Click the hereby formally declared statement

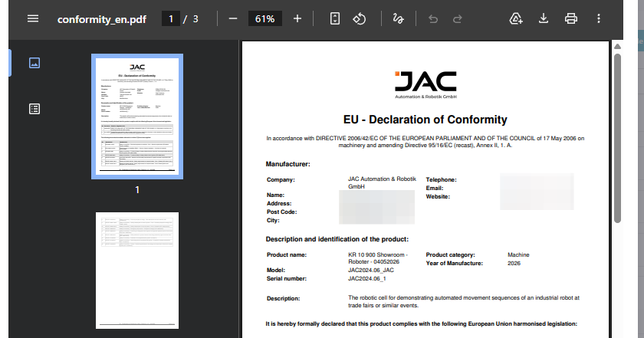[421, 323]
